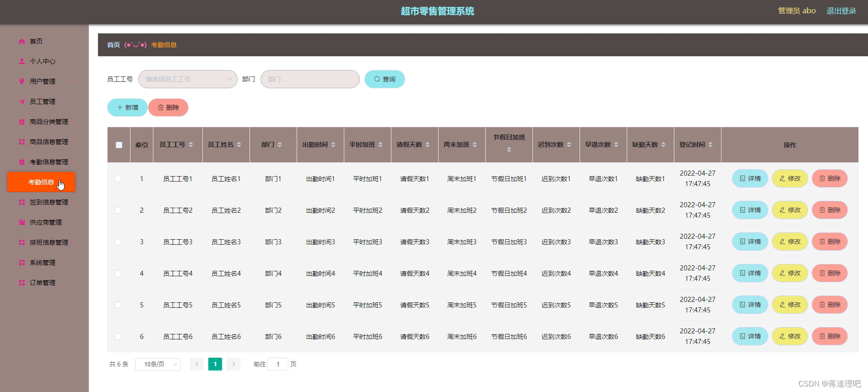
Task: Click the 订单管理 grid icon
Action: [22, 283]
